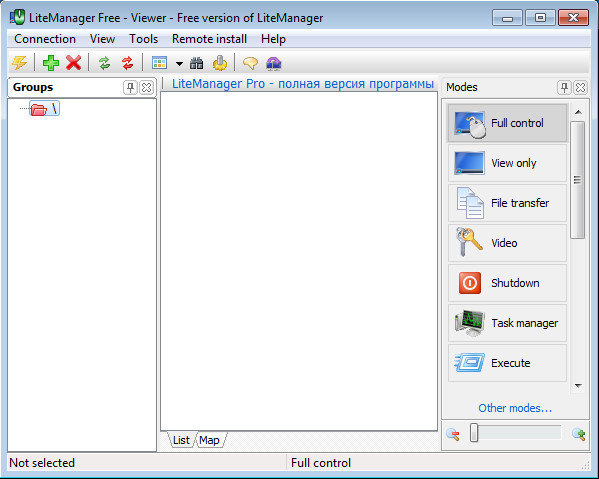Open the Other modes... link
The width and height of the screenshot is (599, 479).
515,408
